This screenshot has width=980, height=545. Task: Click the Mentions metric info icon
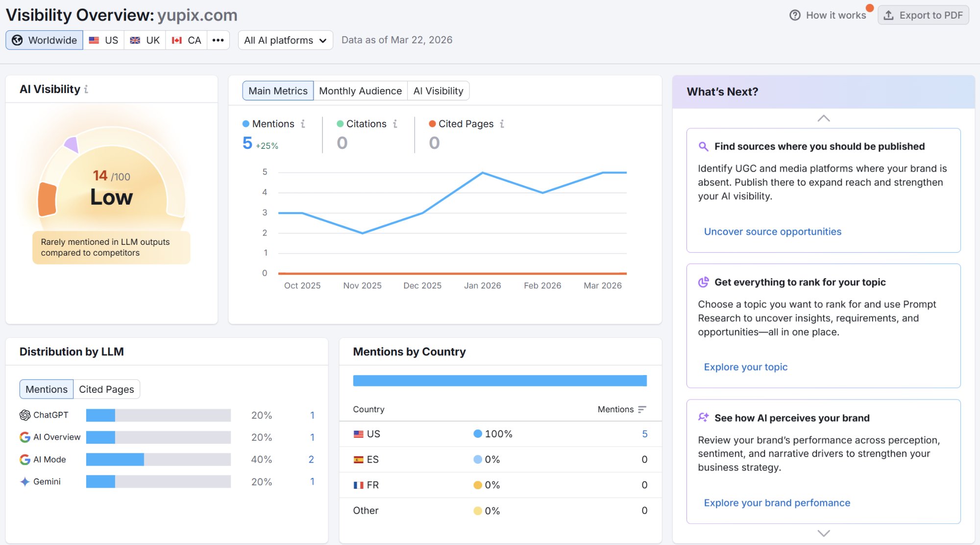click(303, 124)
